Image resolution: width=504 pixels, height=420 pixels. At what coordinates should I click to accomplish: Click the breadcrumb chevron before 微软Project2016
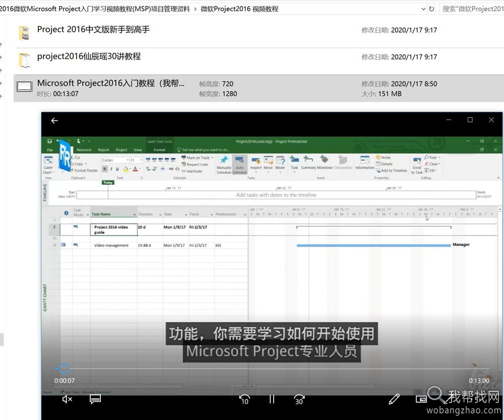point(195,9)
